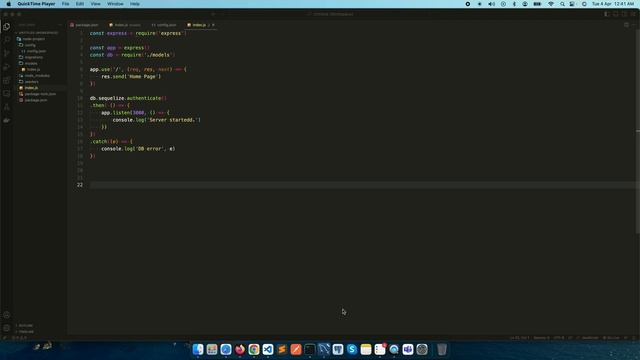Toggle the bottom panel layout button

click(616, 14)
